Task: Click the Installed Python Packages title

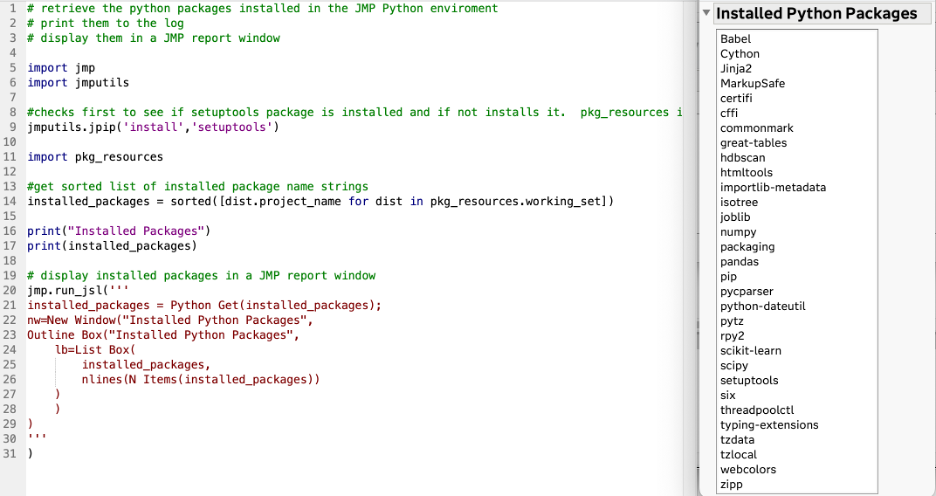Action: pos(816,14)
